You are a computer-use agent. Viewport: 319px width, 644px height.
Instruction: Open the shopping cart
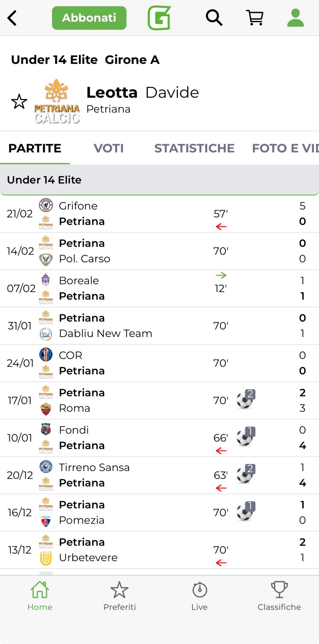255,18
